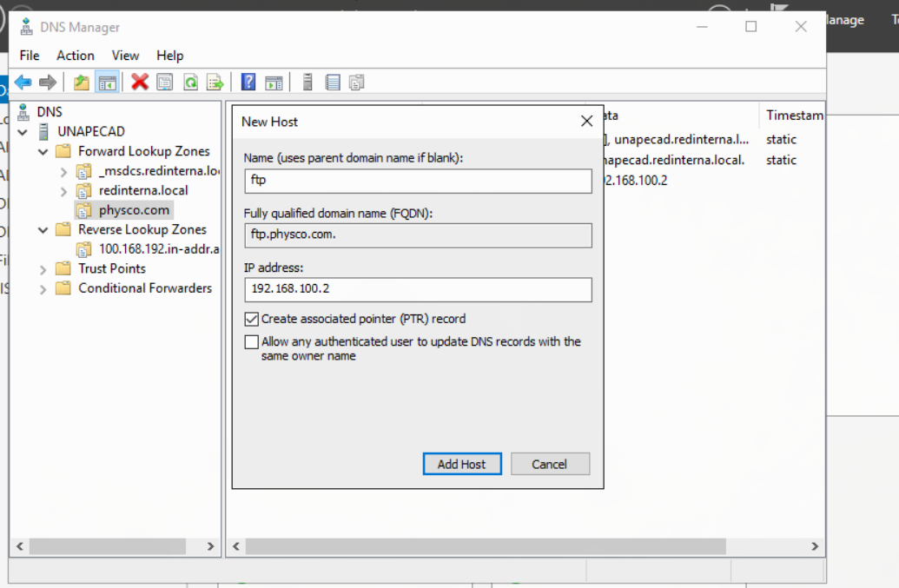
Task: Click the red Delete X icon
Action: click(x=139, y=82)
